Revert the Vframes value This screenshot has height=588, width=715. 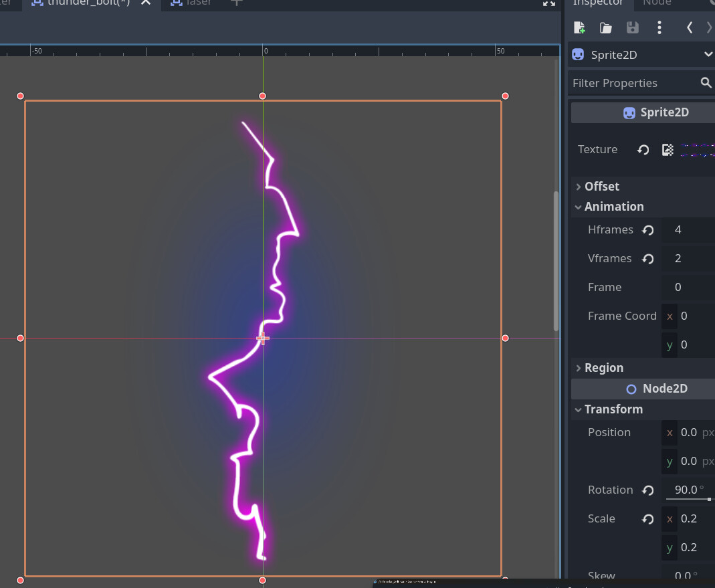pyautogui.click(x=647, y=259)
